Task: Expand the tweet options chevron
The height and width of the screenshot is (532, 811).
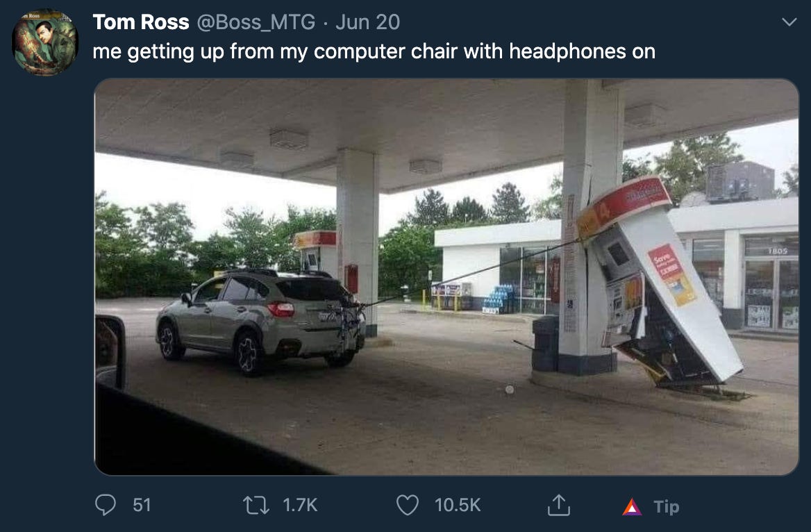Action: (x=789, y=22)
